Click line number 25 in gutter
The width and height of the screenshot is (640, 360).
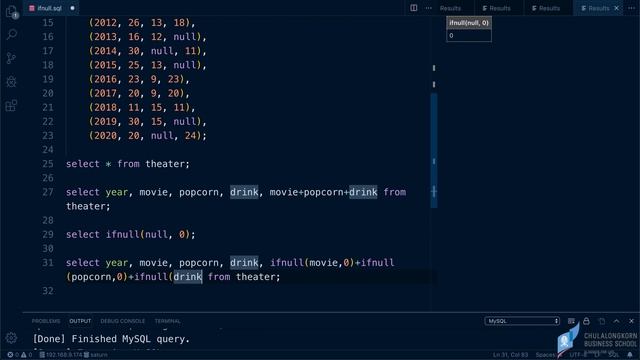(48, 164)
